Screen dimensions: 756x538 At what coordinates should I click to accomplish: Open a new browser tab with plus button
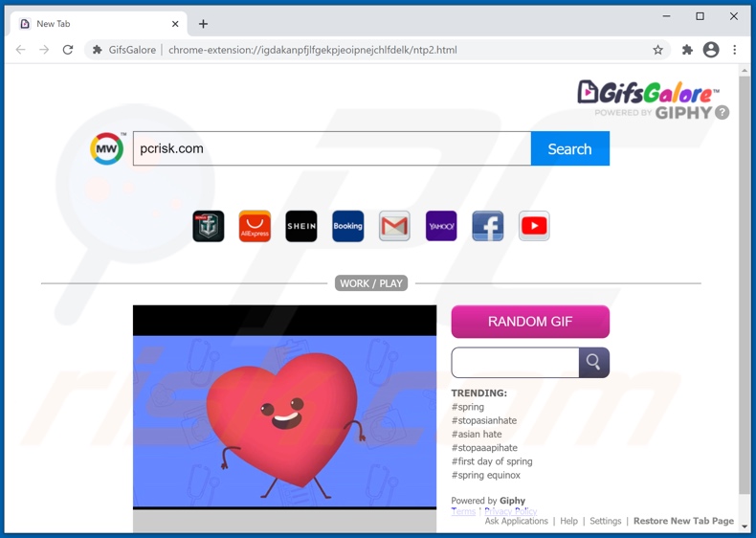[203, 24]
